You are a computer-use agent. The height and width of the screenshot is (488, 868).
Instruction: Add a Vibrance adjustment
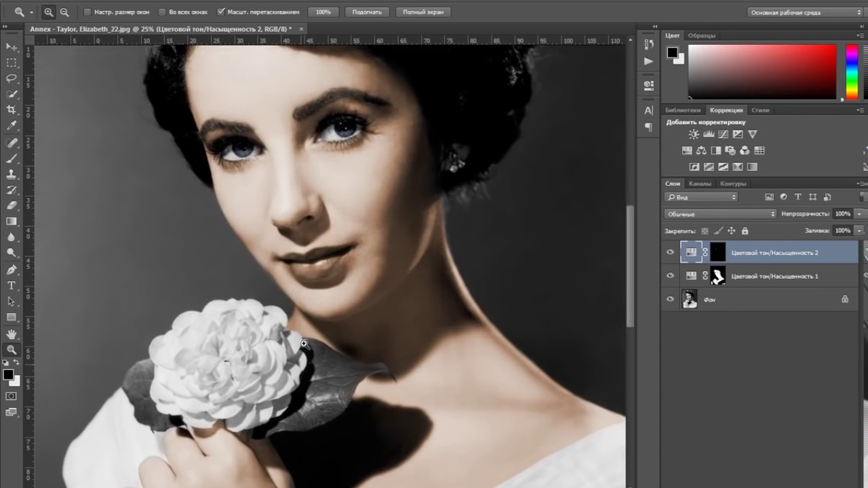point(753,134)
